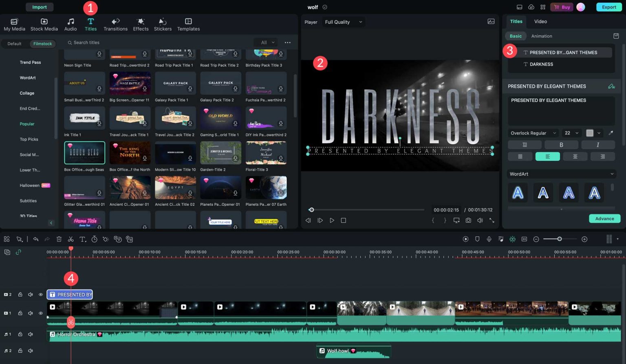Split the clip with the scissors icon
Image resolution: width=626 pixels, height=364 pixels.
71,239
